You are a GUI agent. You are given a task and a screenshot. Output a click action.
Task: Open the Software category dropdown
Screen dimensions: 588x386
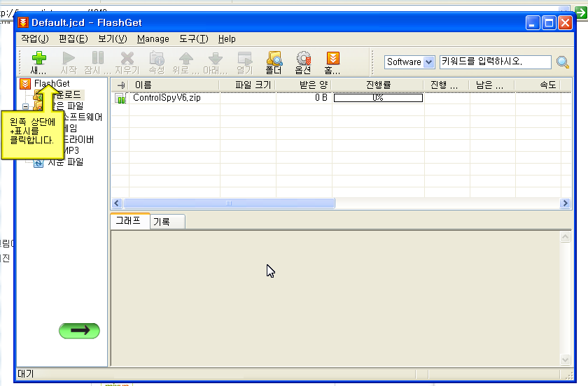coord(428,62)
